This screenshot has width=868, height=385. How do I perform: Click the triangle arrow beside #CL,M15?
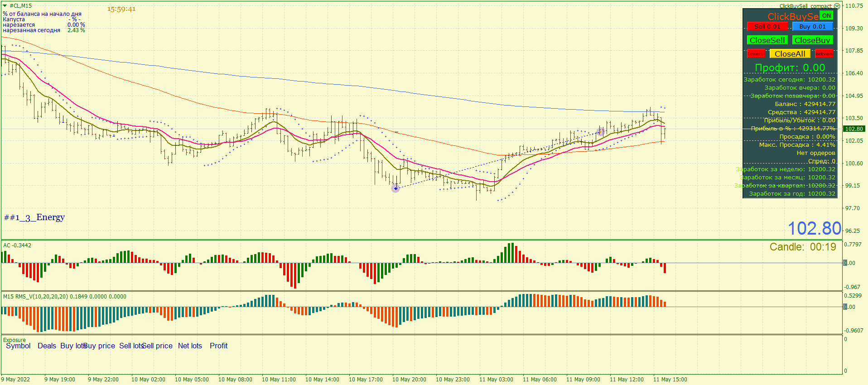point(5,6)
